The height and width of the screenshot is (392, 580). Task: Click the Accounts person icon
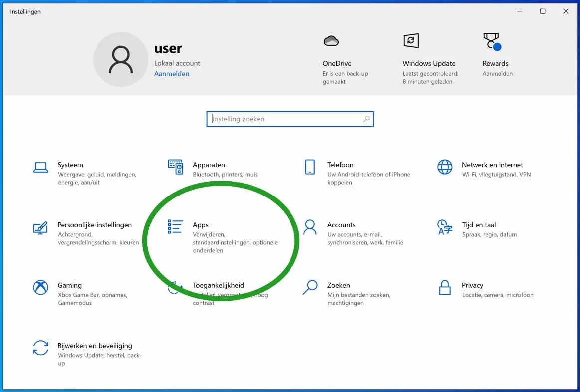310,227
